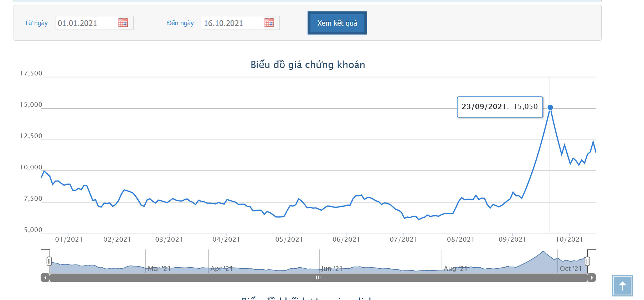
Task: Click the navigator scrollbar right arrow
Action: [592, 278]
